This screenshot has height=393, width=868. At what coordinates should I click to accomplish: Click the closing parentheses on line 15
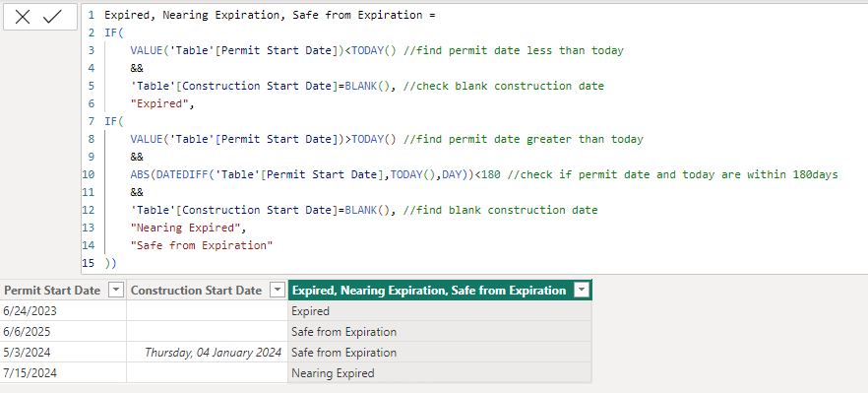pos(110,263)
